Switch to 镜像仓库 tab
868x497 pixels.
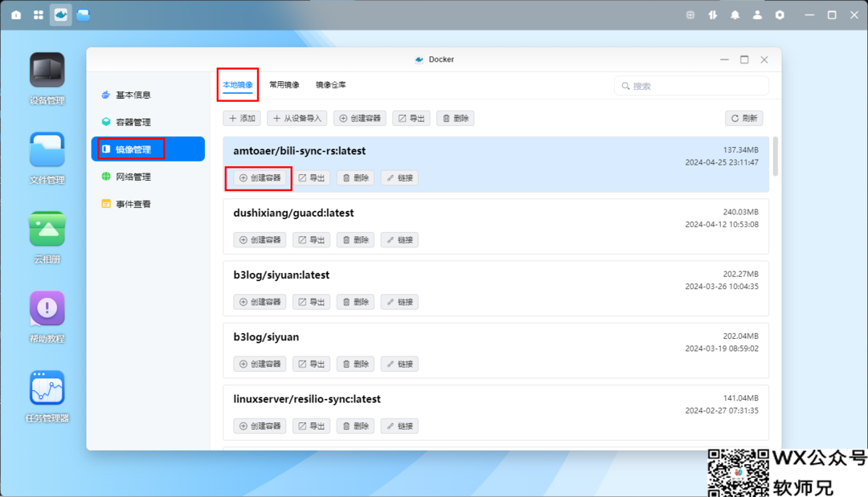pyautogui.click(x=331, y=85)
